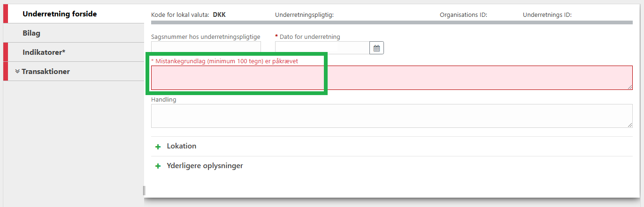Image resolution: width=644 pixels, height=207 pixels.
Task: Click the sidebar panel splitter handle
Action: [x=144, y=190]
